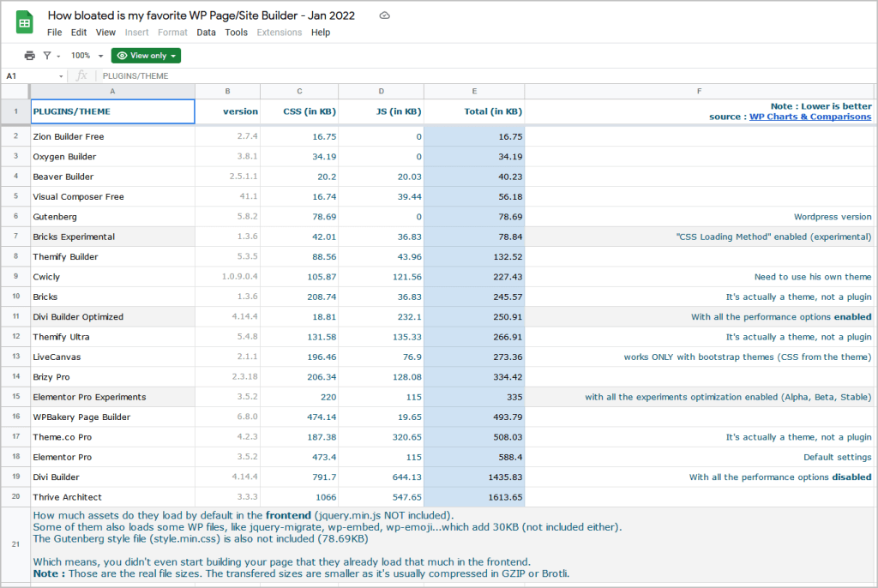This screenshot has width=878, height=588.
Task: Select the Gutenberg cell
Action: click(x=112, y=217)
